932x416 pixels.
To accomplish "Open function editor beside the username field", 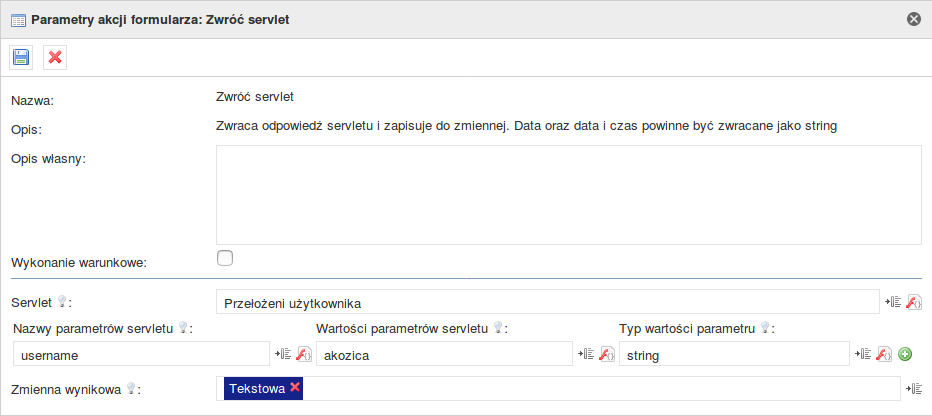I will click(x=304, y=354).
